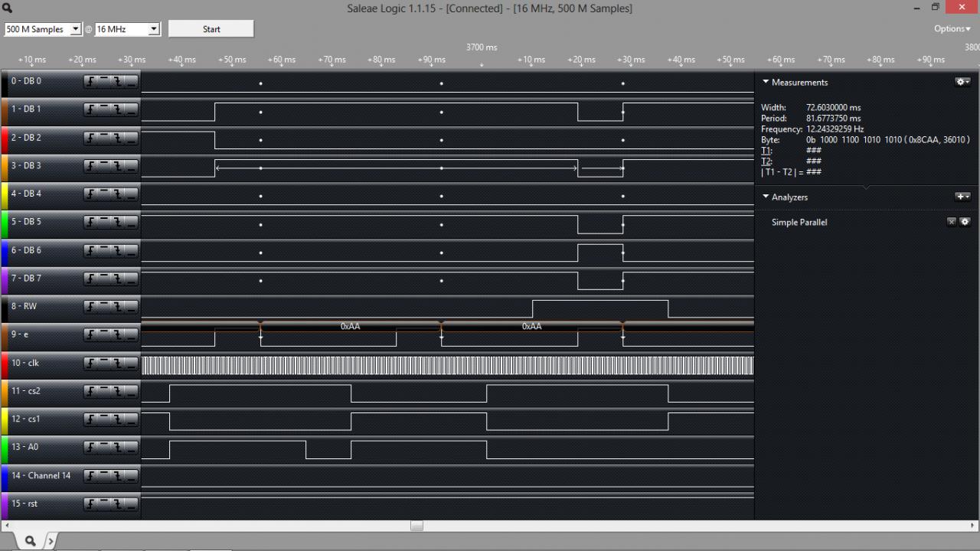Click the Width value 72.6030000 ms
Image resolution: width=980 pixels, height=551 pixels.
tap(834, 108)
